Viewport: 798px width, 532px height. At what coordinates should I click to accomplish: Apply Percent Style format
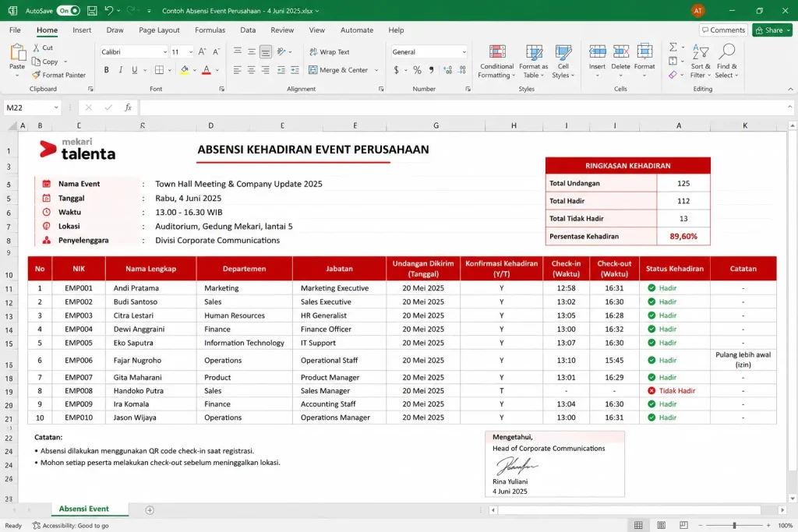pos(418,70)
